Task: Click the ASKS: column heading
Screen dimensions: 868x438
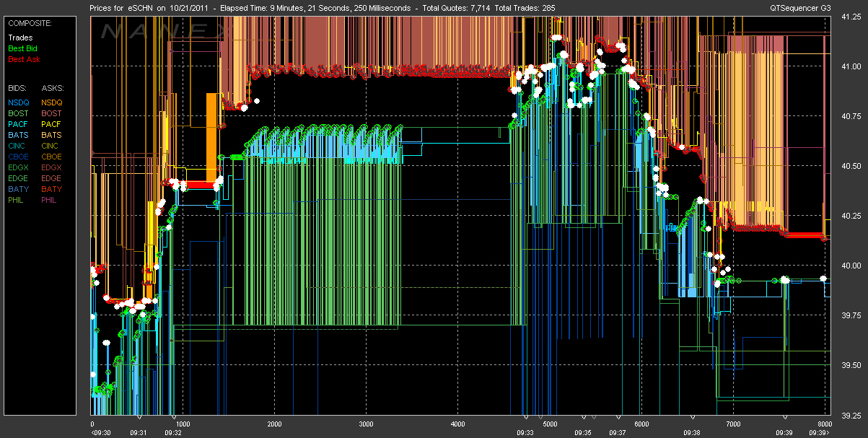Action: 52,87
